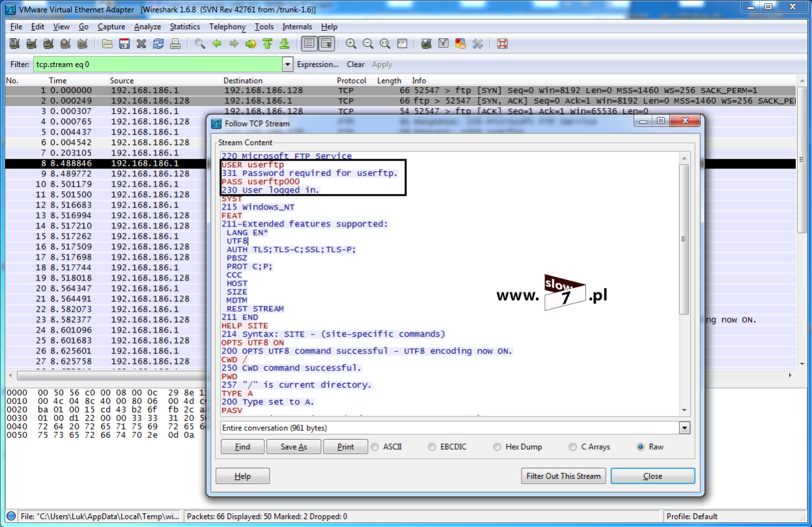Go to specific packet number icon
Image resolution: width=812 pixels, height=527 pixels.
251,44
